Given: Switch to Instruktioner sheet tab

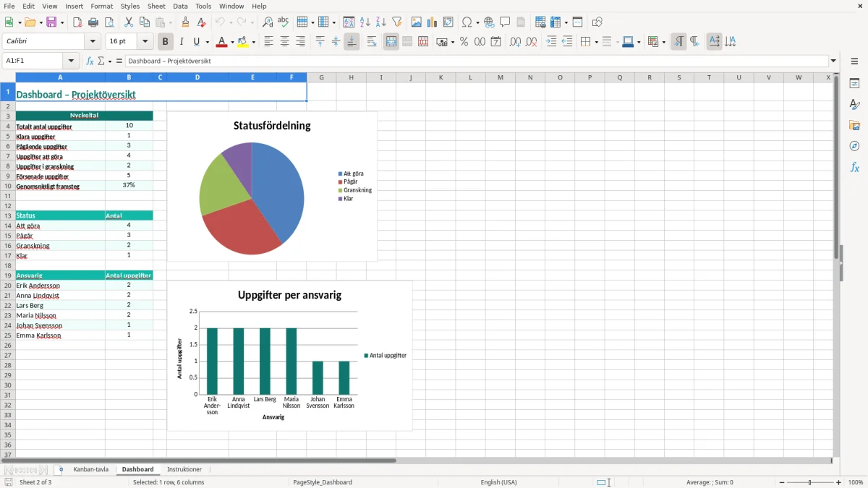Looking at the screenshot, I should (x=184, y=470).
